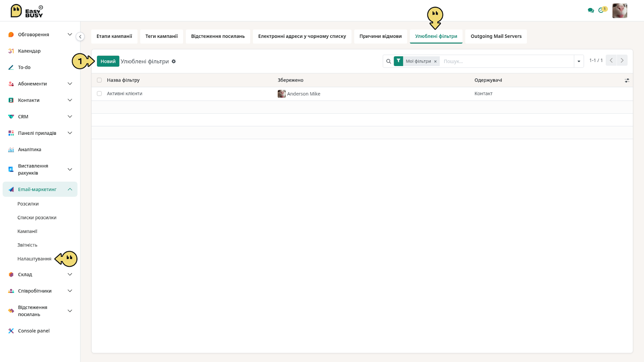
Task: Remove the Мої фільтри facet
Action: tap(435, 62)
